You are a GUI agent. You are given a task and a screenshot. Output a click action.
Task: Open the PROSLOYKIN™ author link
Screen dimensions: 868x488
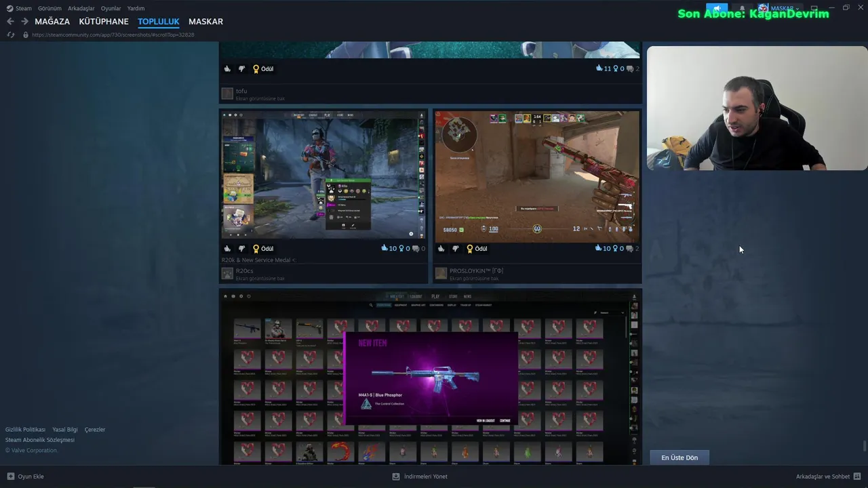tap(476, 271)
